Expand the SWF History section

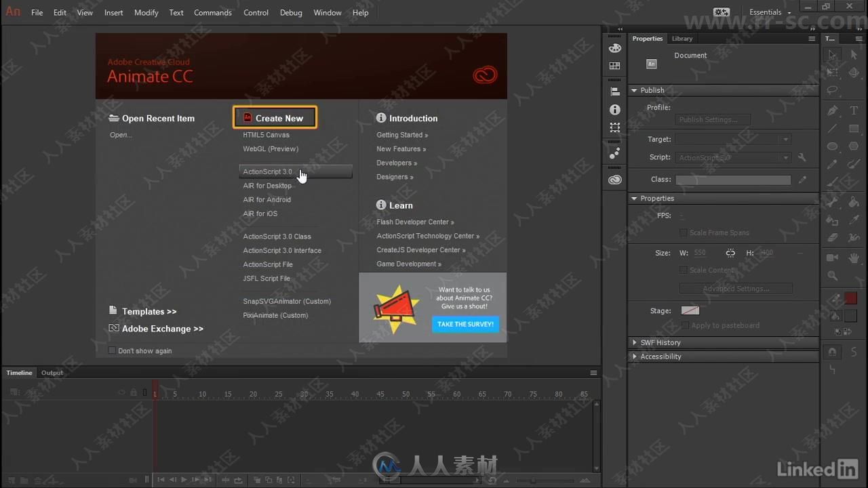635,342
